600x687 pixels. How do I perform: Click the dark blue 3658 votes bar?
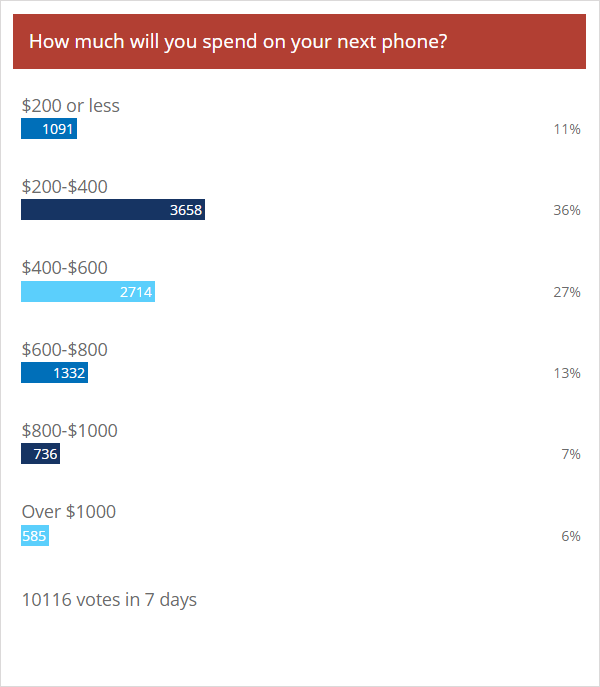pos(113,210)
